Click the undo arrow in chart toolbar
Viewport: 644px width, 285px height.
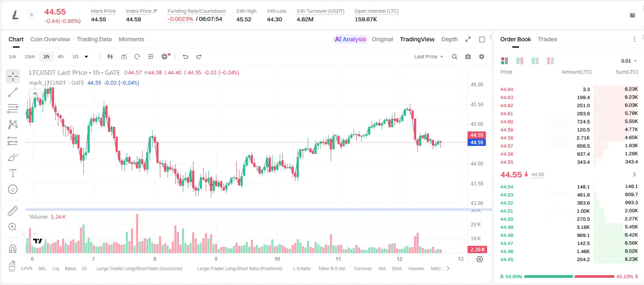coord(185,57)
